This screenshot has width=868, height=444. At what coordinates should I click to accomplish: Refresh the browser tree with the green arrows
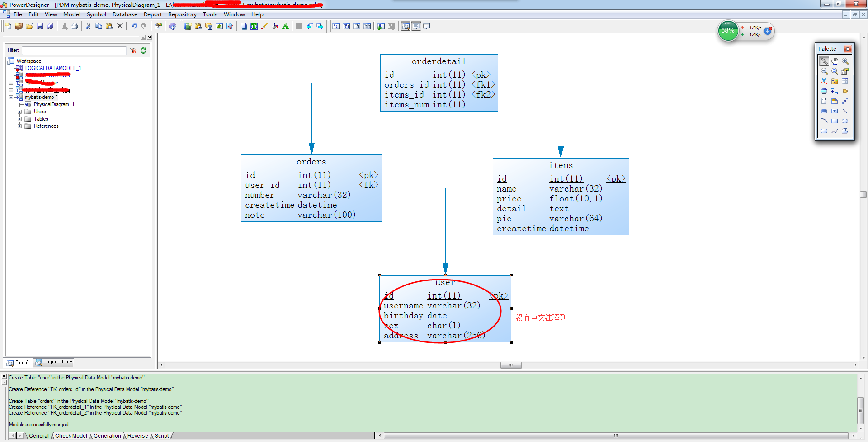[x=143, y=51]
